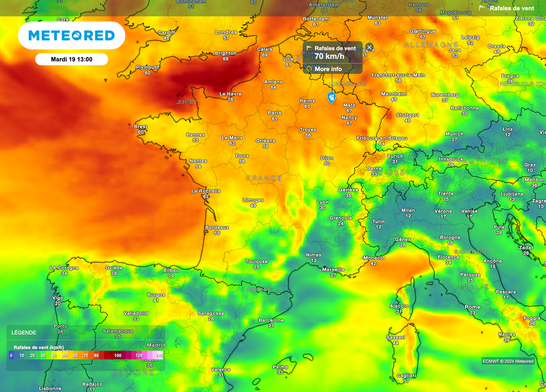Select the Le Havre 76 city label
The width and height of the screenshot is (546, 392).
tap(230, 94)
